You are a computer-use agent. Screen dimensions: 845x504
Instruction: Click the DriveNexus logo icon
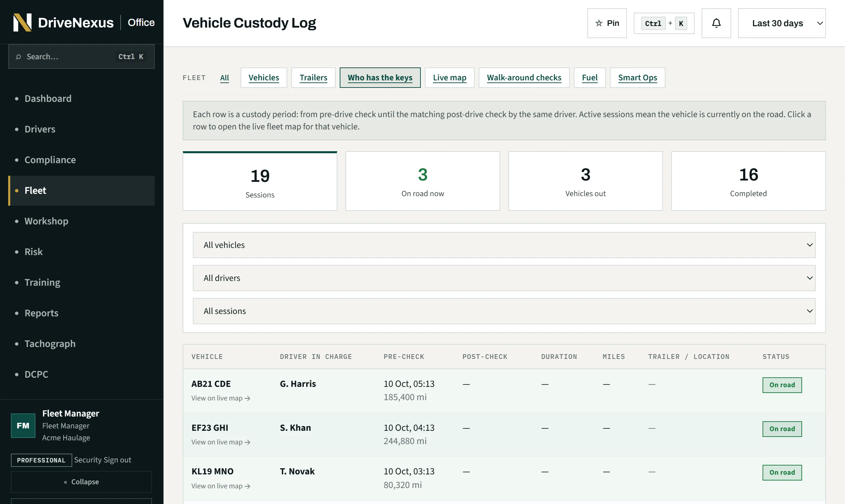coord(22,22)
